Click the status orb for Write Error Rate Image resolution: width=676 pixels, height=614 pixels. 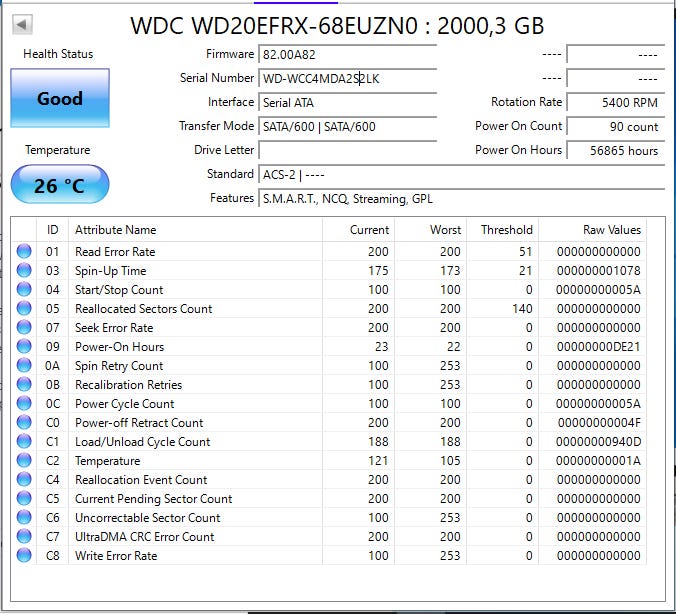pos(24,555)
